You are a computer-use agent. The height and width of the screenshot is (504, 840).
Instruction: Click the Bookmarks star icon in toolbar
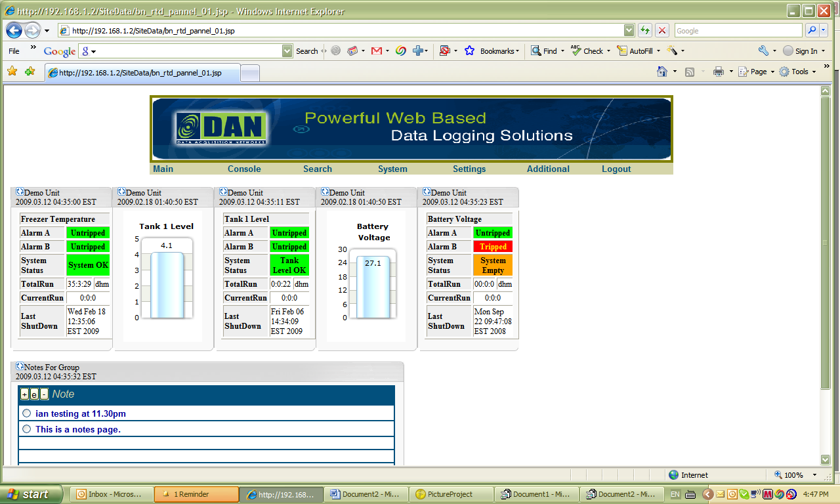coord(469,51)
